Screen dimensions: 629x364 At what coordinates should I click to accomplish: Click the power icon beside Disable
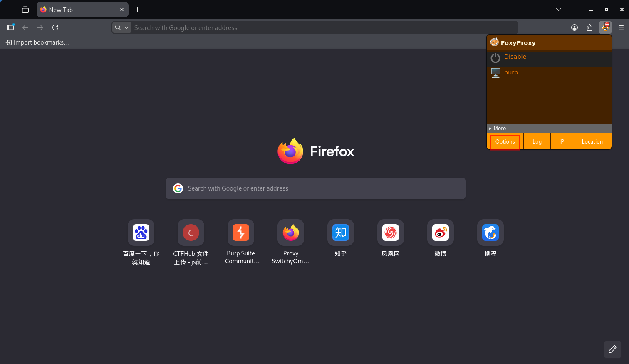(495, 58)
